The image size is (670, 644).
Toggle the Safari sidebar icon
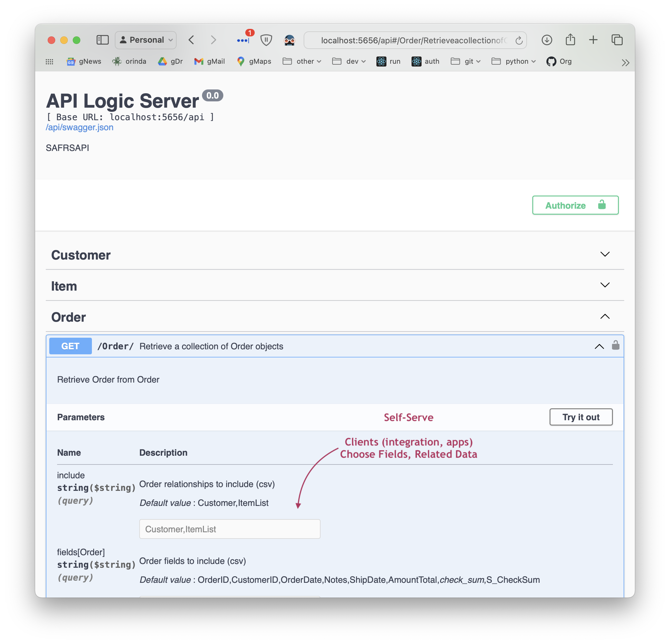102,40
